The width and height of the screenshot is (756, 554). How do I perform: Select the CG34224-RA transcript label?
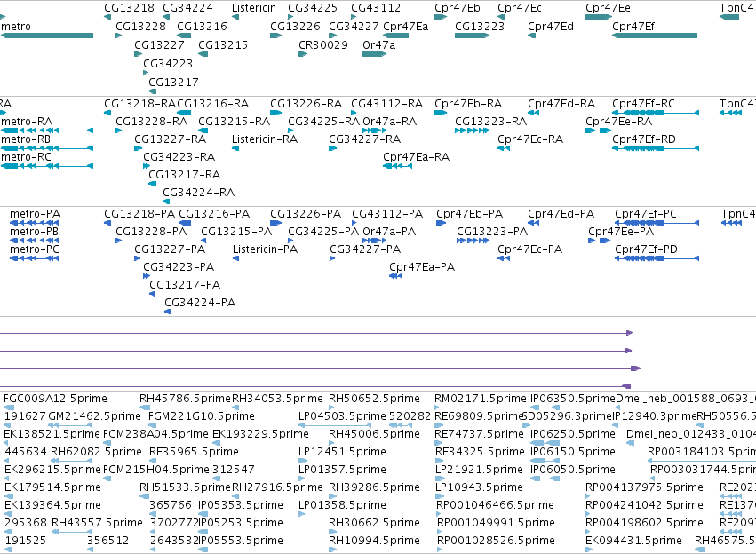[198, 193]
